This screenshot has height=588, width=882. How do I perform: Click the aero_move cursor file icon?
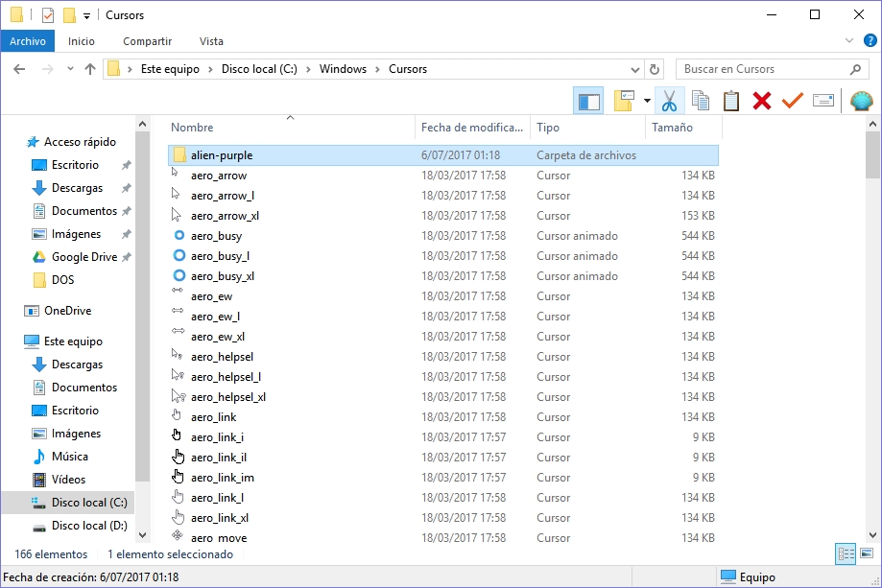tap(178, 534)
